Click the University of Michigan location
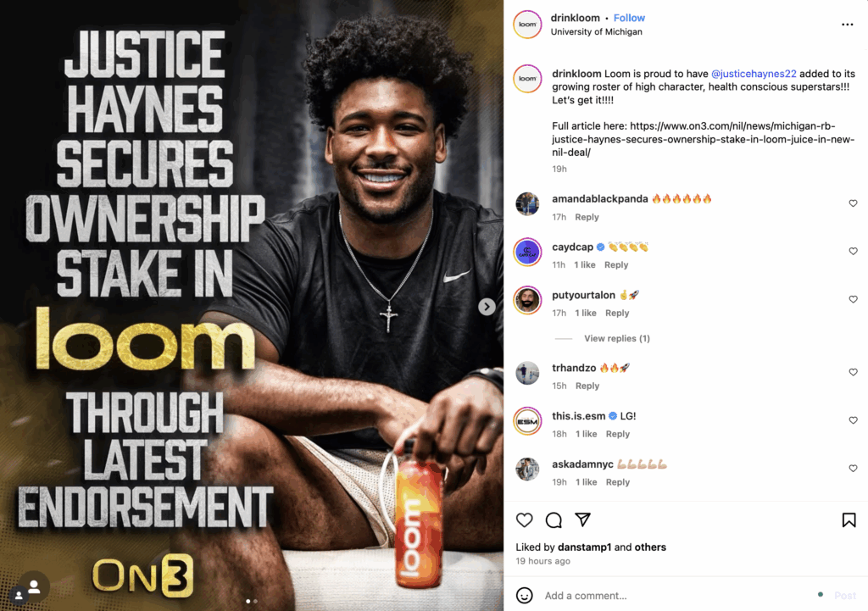 pyautogui.click(x=596, y=31)
